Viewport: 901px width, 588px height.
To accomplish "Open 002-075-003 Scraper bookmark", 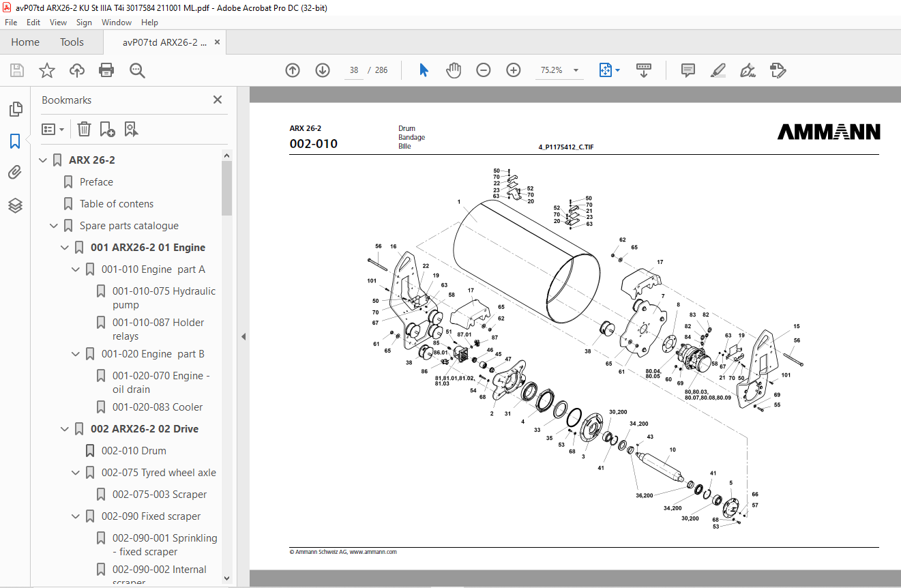I will click(x=160, y=495).
